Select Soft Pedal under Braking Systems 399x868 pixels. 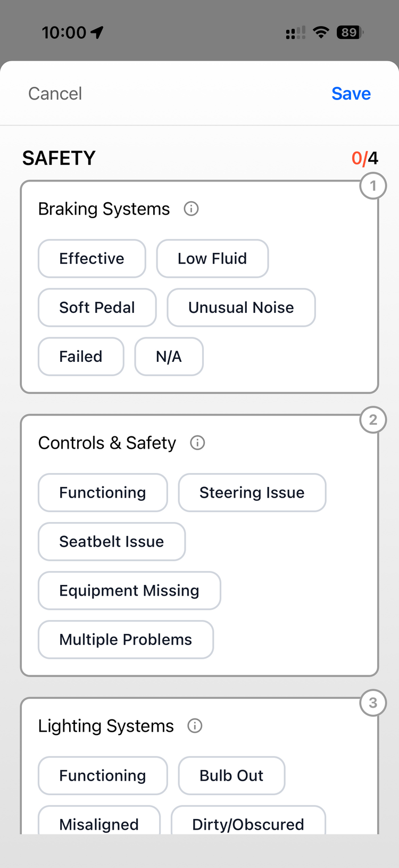click(97, 308)
